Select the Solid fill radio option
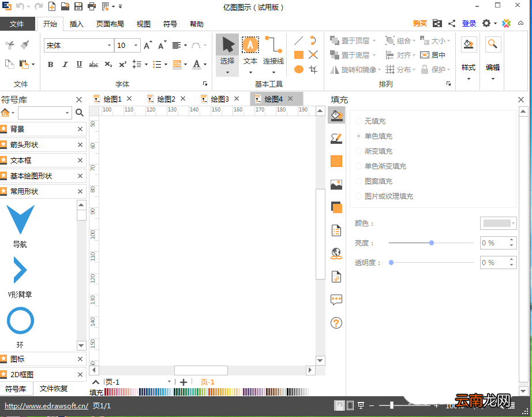The height and width of the screenshot is (417, 532). click(x=358, y=136)
